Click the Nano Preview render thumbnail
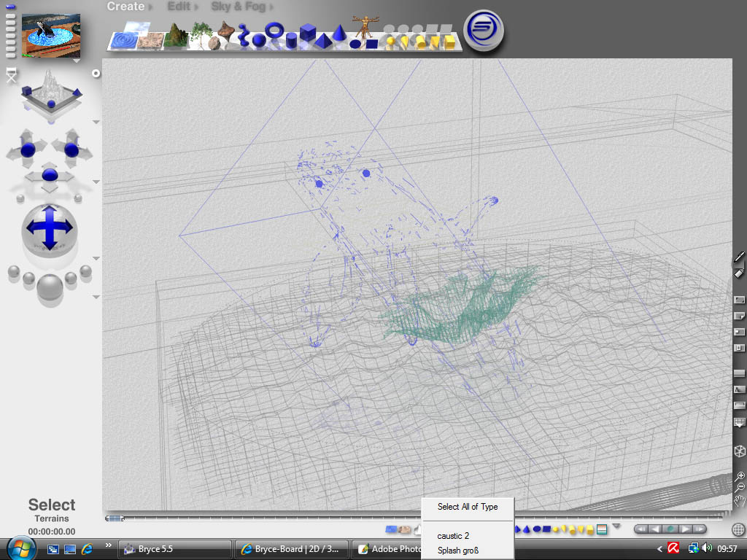 51,36
